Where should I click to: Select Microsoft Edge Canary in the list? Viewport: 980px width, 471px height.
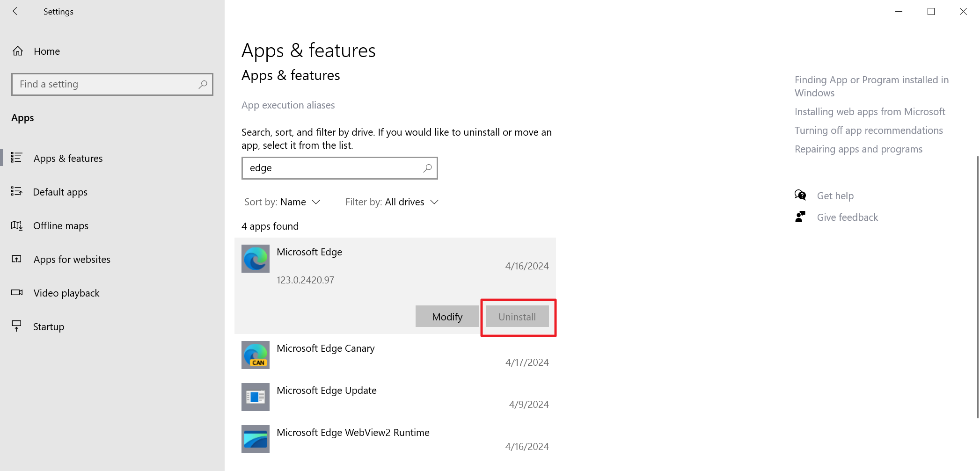pos(395,355)
